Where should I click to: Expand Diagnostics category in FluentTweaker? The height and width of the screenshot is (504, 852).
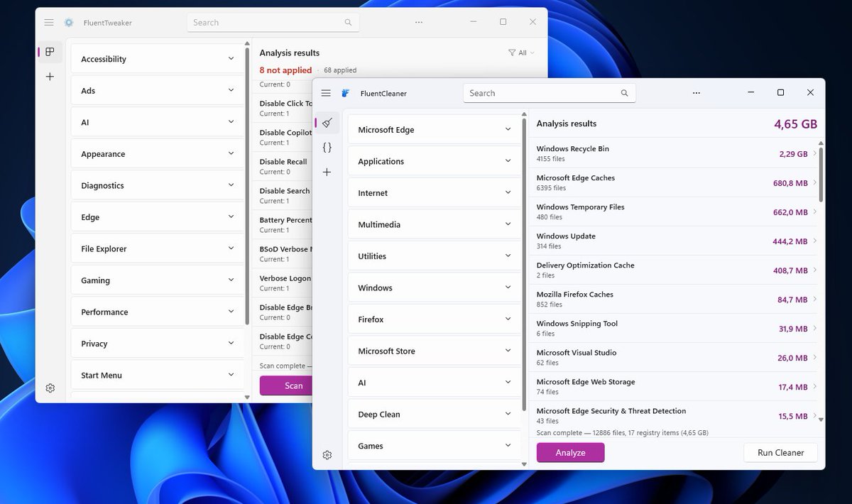(x=157, y=185)
